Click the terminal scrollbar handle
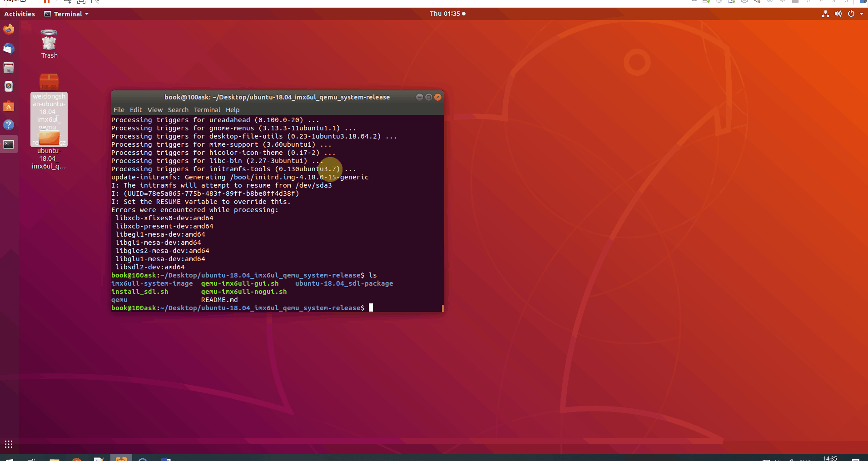 click(442, 308)
